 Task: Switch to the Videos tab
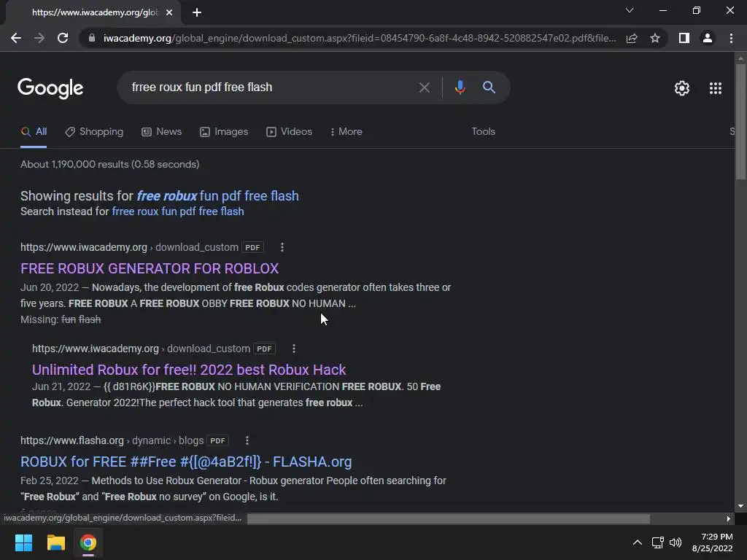click(289, 132)
